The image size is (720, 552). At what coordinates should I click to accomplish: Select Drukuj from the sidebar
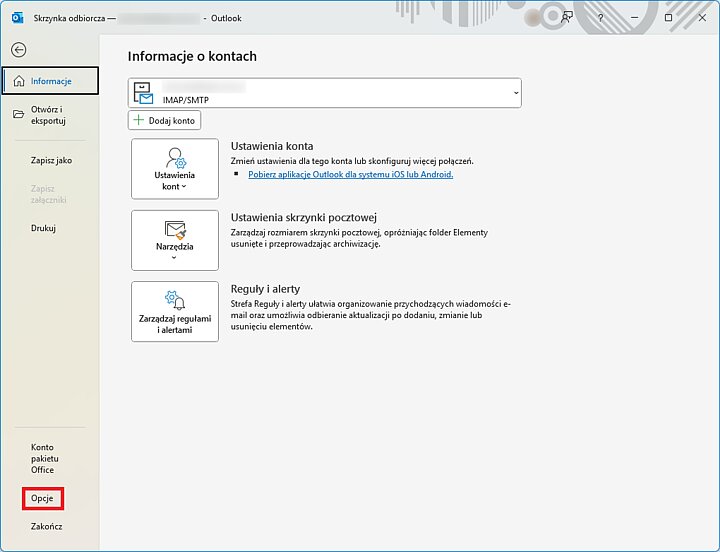point(43,228)
